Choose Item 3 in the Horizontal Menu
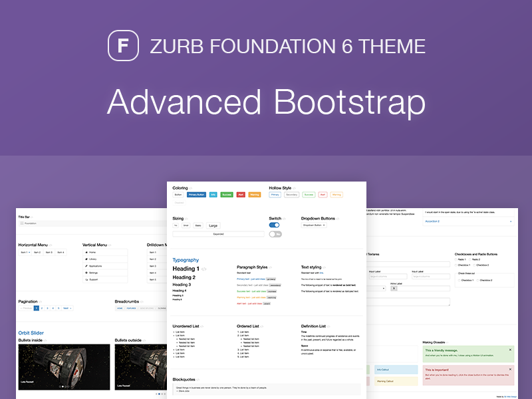This screenshot has width=532, height=399. [x=49, y=253]
